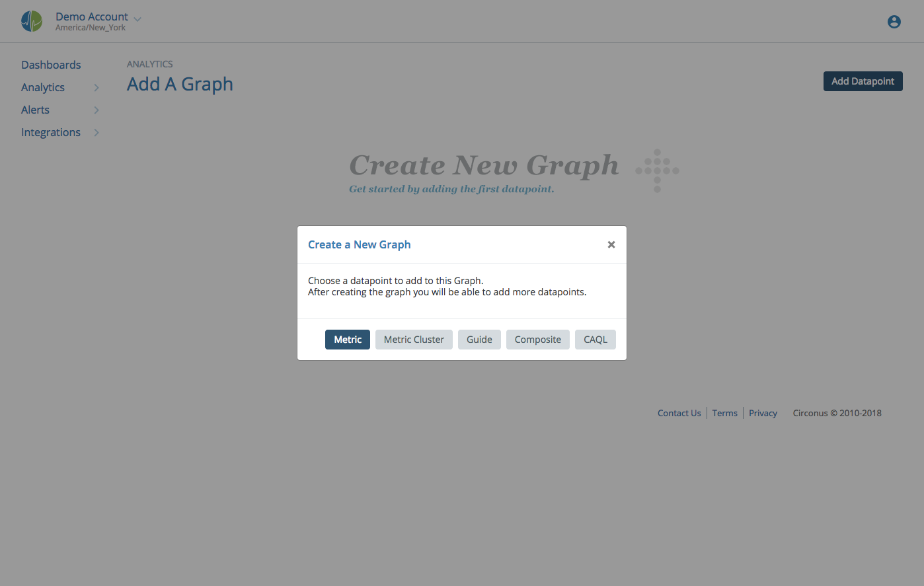Viewport: 924px width, 586px height.
Task: Select the Metric datapoint type
Action: tap(348, 339)
